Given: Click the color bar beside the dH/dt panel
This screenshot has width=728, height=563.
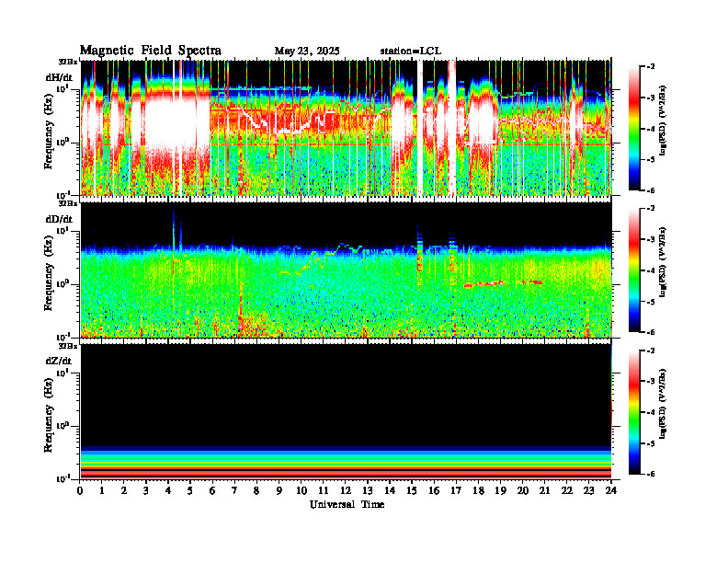Looking at the screenshot, I should pos(634,128).
